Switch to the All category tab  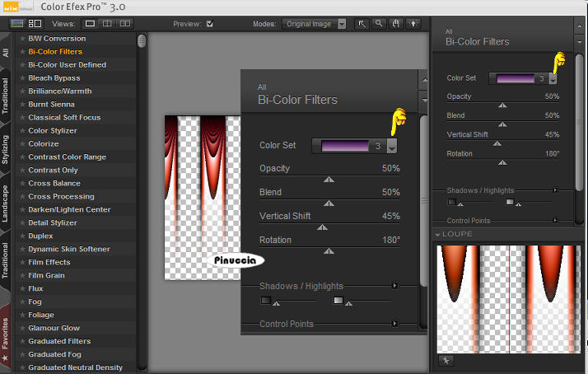[5, 52]
